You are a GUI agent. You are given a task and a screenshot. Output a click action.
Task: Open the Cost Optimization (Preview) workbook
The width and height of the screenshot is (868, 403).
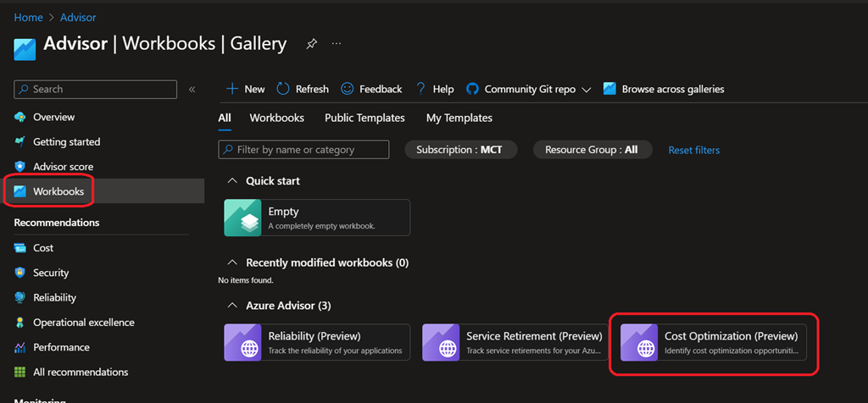pos(714,342)
